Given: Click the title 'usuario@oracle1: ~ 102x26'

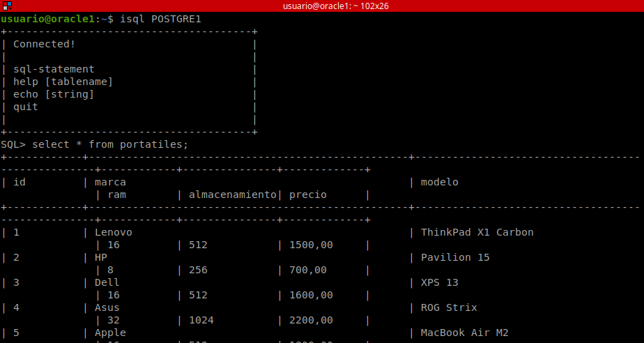Looking at the screenshot, I should [x=335, y=6].
